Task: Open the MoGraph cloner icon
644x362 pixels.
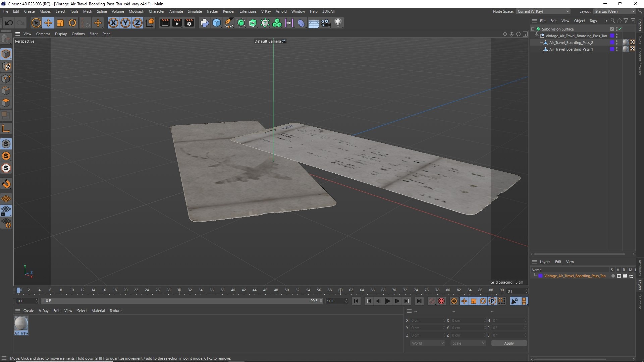Action: tap(277, 23)
